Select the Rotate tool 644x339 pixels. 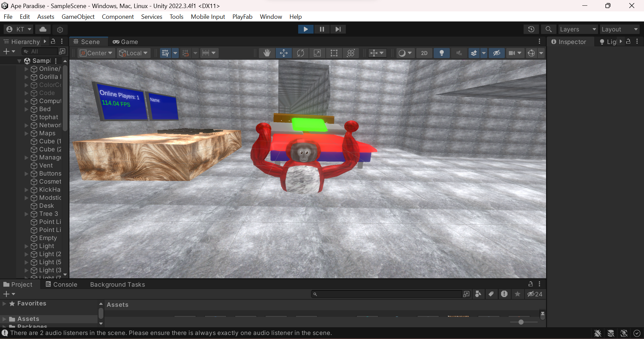click(x=301, y=53)
